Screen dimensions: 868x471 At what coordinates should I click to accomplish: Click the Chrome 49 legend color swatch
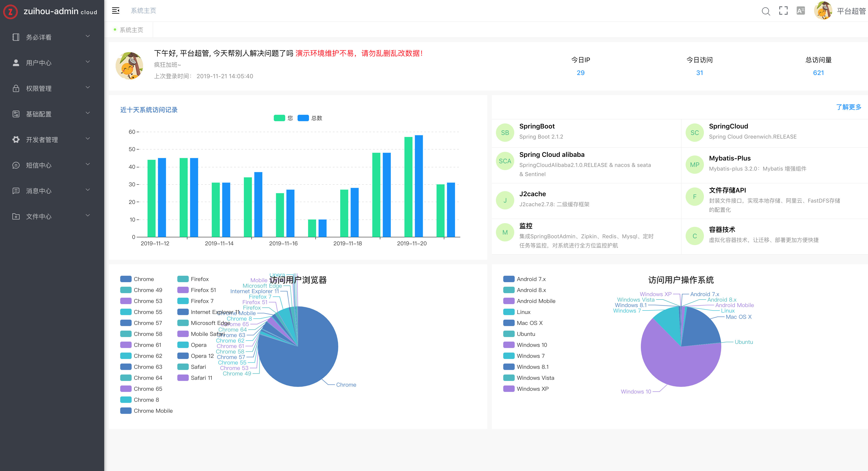[x=126, y=290]
